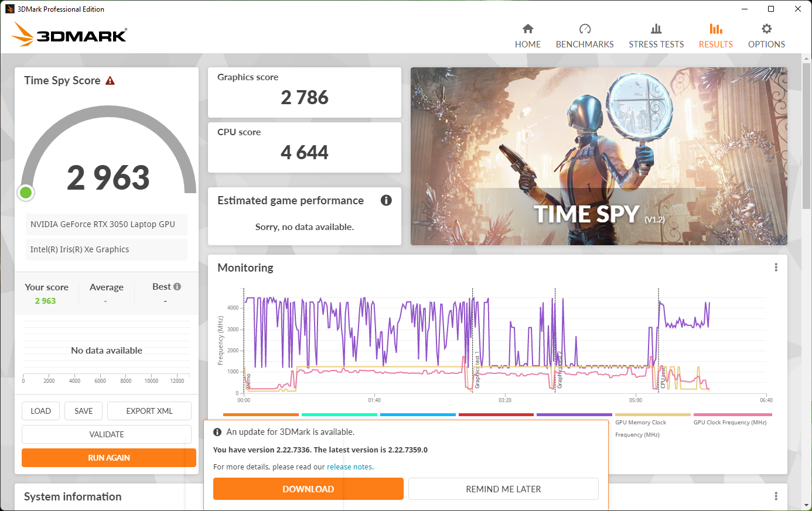Toggle GPU Clock Frequency legend series
The width and height of the screenshot is (812, 511).
coord(729,422)
